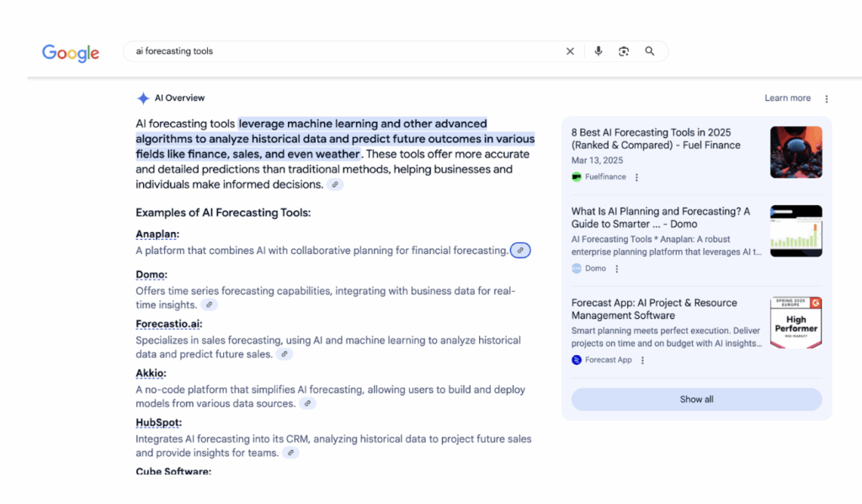Clear the search box with X icon
Screen dimensions: 862x504
tap(570, 51)
